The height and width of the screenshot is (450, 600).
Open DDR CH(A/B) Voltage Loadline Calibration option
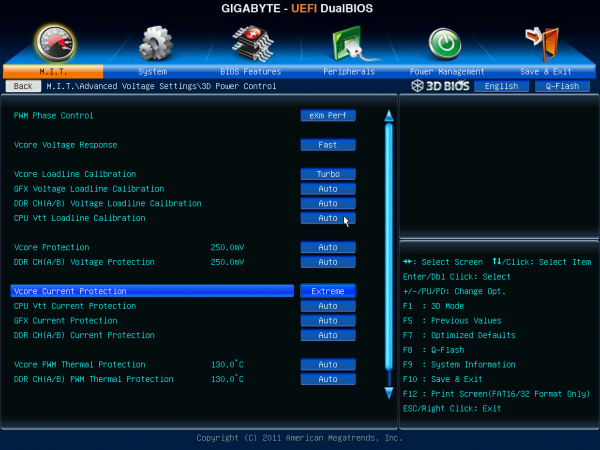coord(328,204)
